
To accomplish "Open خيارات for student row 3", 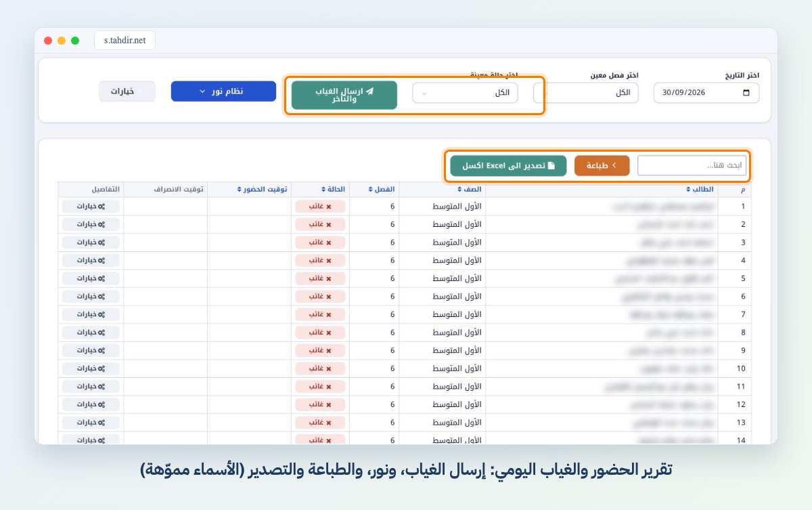I will pos(91,242).
